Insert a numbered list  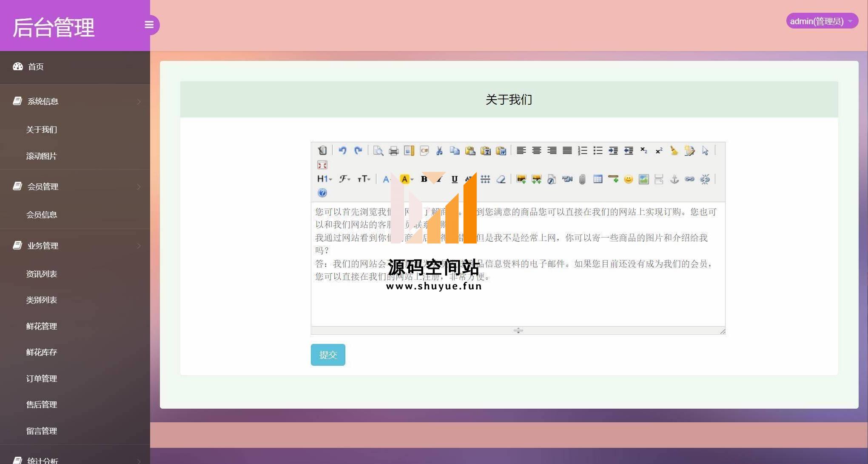tap(582, 150)
